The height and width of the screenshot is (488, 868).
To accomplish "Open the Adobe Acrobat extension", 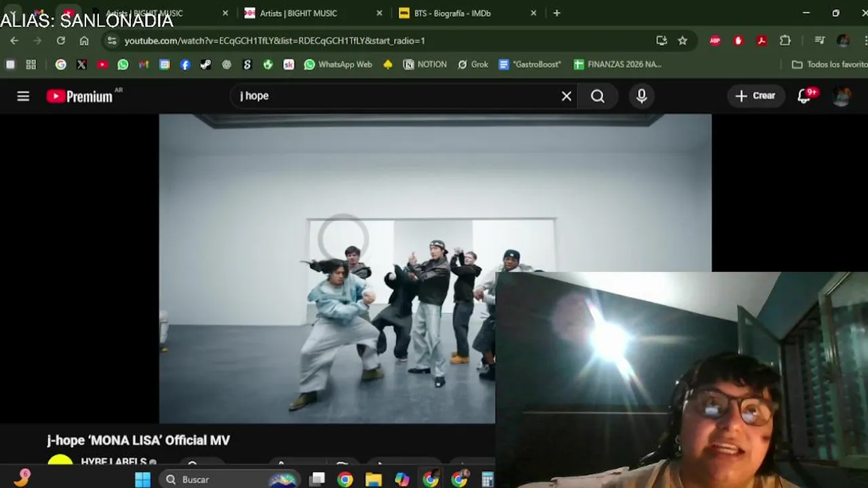I will point(762,41).
